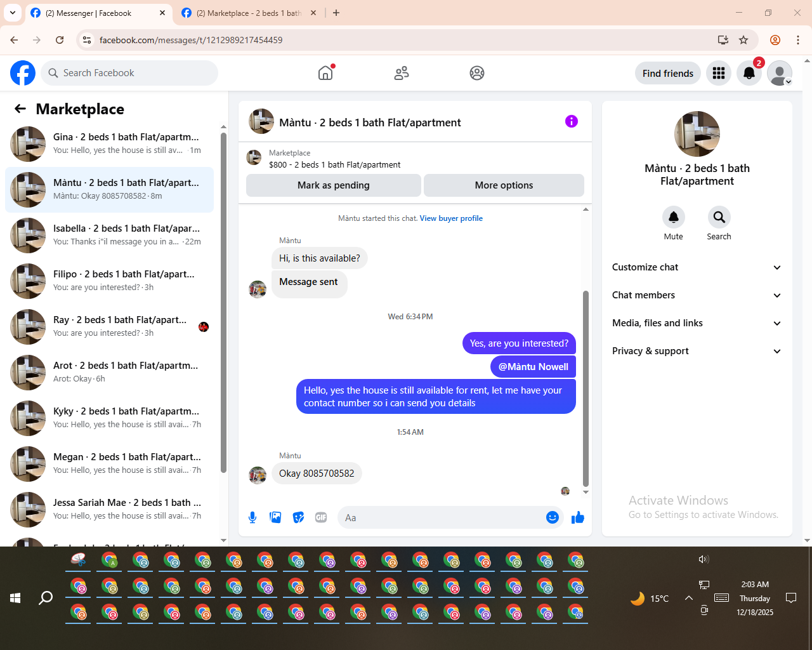Expand Media, files and links section
The image size is (812, 650).
coord(697,323)
